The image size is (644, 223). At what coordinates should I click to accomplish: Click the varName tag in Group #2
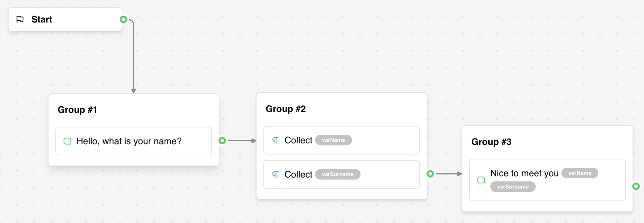[333, 140]
